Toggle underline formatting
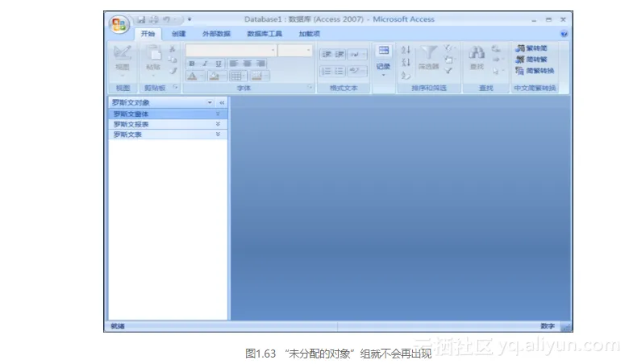This screenshot has height=364, width=629. [219, 64]
